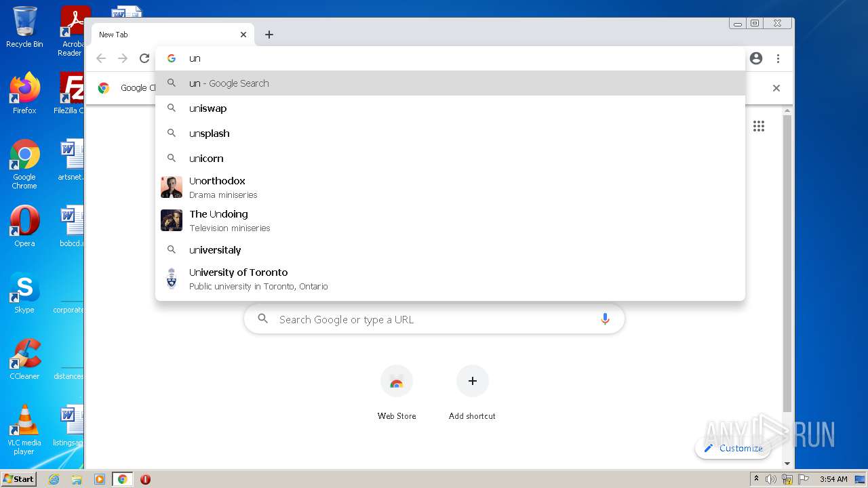
Task: Open the Customize button
Action: click(x=733, y=448)
